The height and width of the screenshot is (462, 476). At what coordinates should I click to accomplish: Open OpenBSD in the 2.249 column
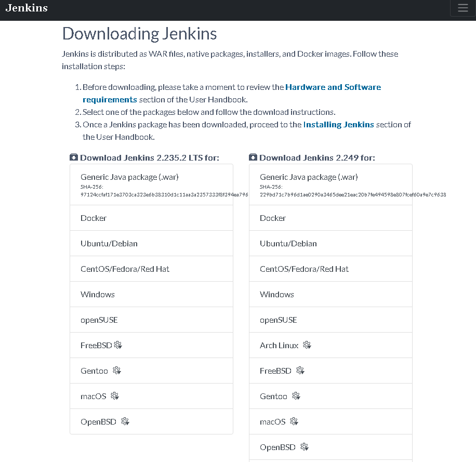tap(330, 447)
